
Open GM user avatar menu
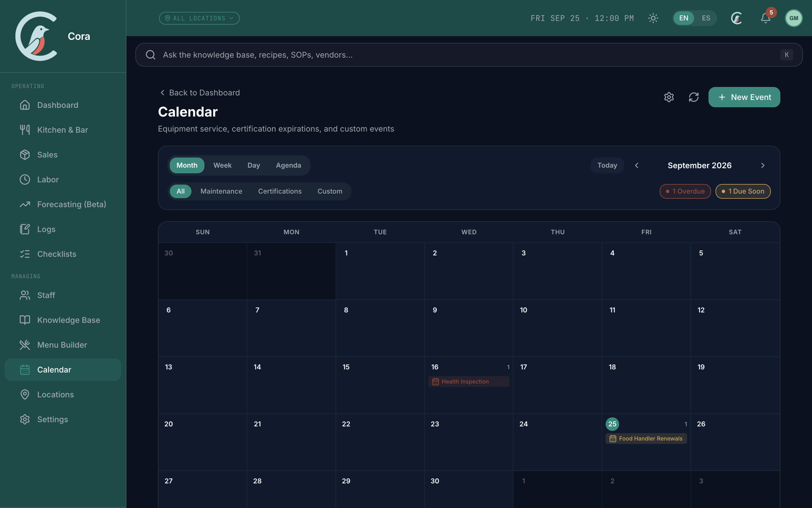(x=793, y=18)
